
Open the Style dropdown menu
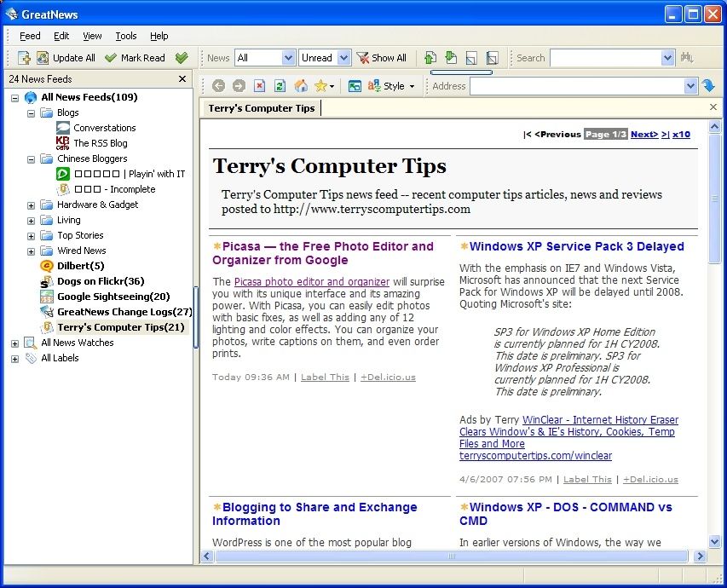click(412, 86)
